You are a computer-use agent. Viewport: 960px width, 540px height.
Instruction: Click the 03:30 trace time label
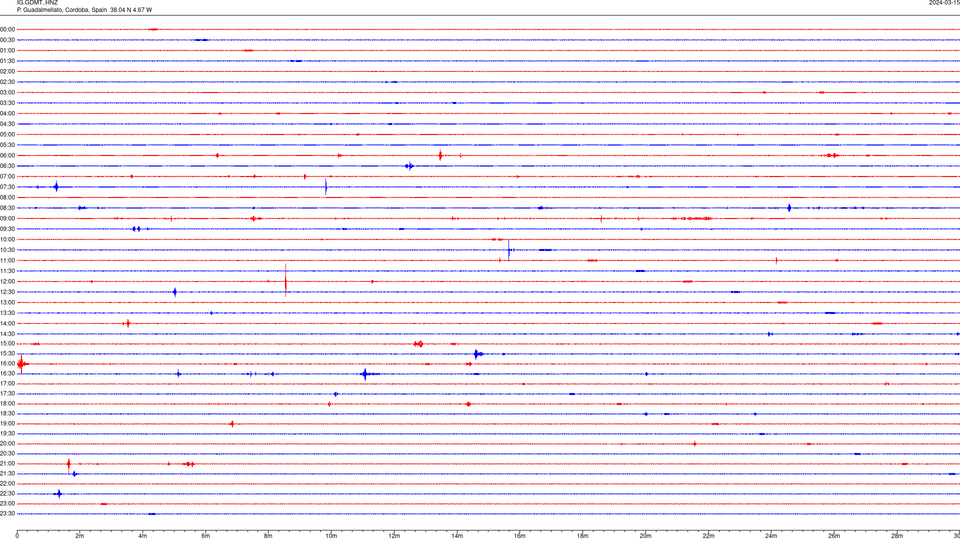tap(7, 103)
